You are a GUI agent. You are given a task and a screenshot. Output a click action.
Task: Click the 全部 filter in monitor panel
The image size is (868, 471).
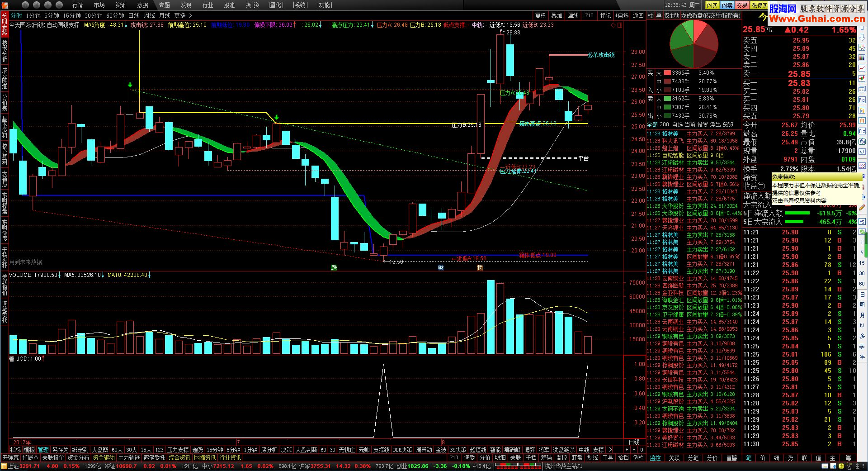(652, 124)
